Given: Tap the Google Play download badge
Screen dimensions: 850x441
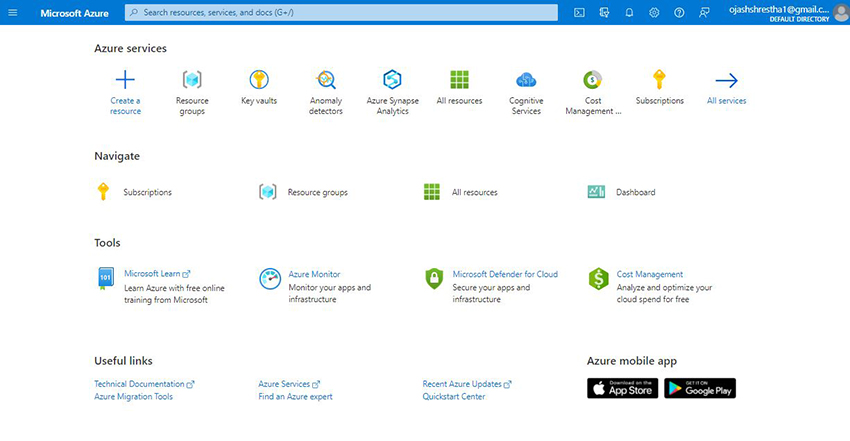Looking at the screenshot, I should (700, 388).
